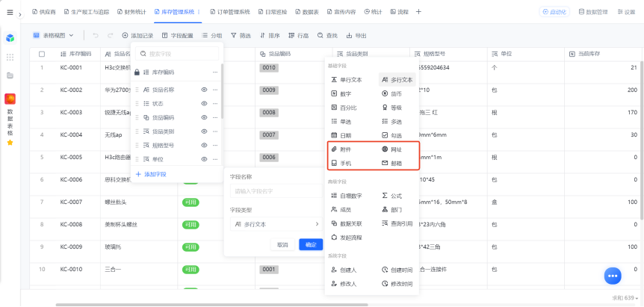644x307 pixels.
Task: Click the horizontal scrollbar at bottom
Action: 211,305
